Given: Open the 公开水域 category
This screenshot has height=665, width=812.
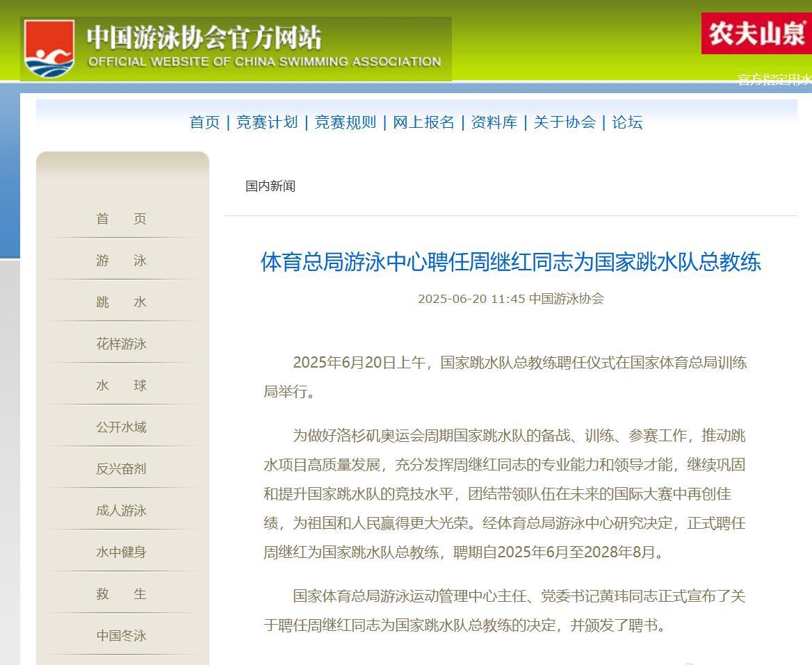Looking at the screenshot, I should pyautogui.click(x=122, y=427).
